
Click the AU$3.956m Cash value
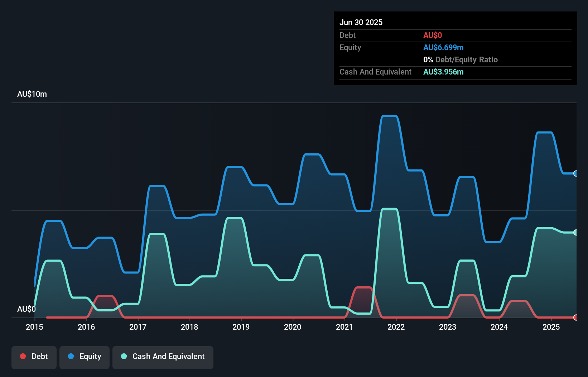pos(443,72)
